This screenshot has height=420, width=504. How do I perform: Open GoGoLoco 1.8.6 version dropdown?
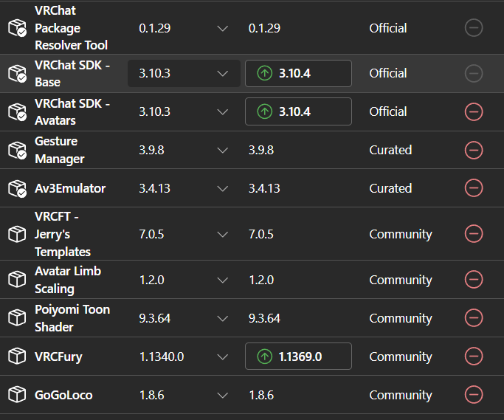click(184, 395)
